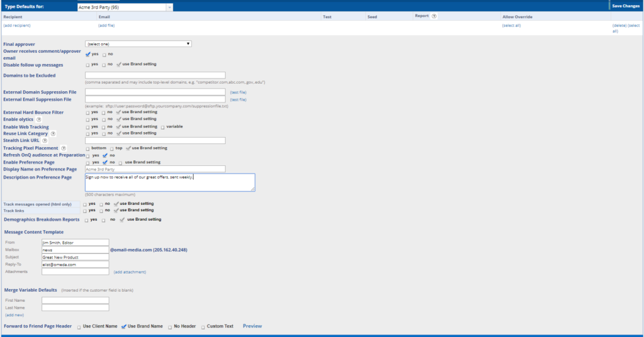Check yes for Demographics Breakdown Reports
Viewport: 644px width, 337px height.
click(86, 221)
